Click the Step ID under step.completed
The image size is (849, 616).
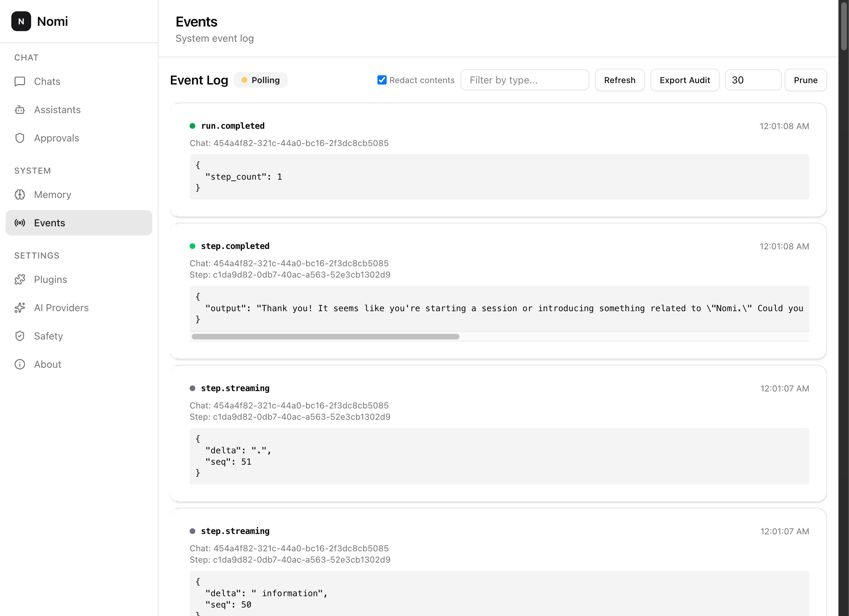[290, 275]
